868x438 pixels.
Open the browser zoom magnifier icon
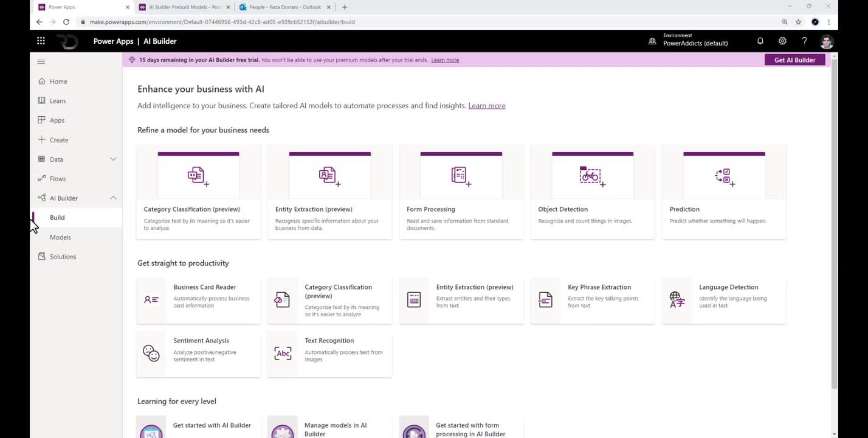click(785, 22)
